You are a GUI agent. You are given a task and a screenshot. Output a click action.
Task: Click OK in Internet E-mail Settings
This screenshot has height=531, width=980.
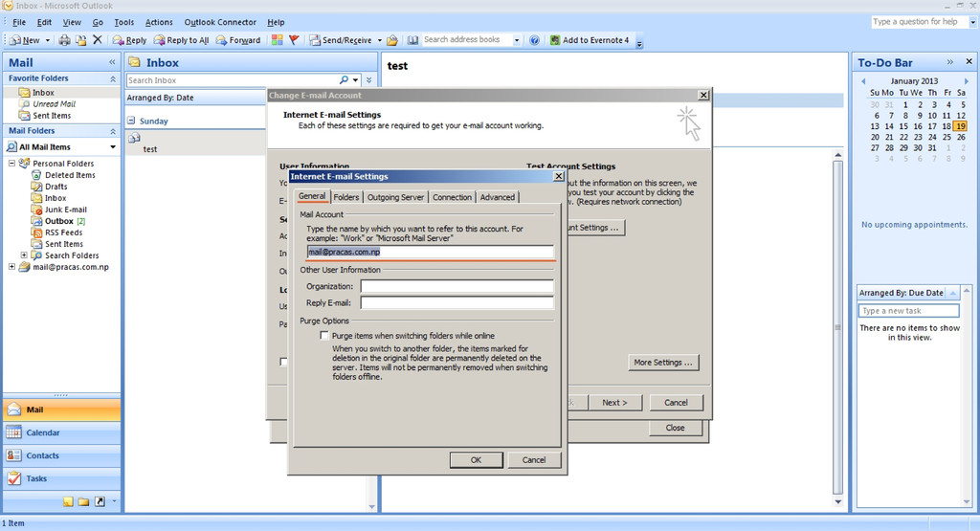coord(477,460)
